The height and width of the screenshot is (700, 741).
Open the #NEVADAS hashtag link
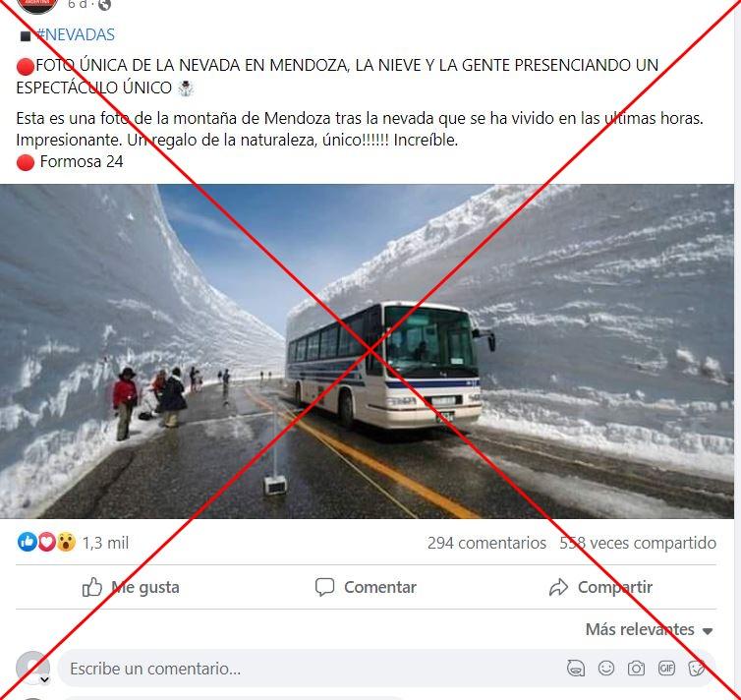coord(75,35)
